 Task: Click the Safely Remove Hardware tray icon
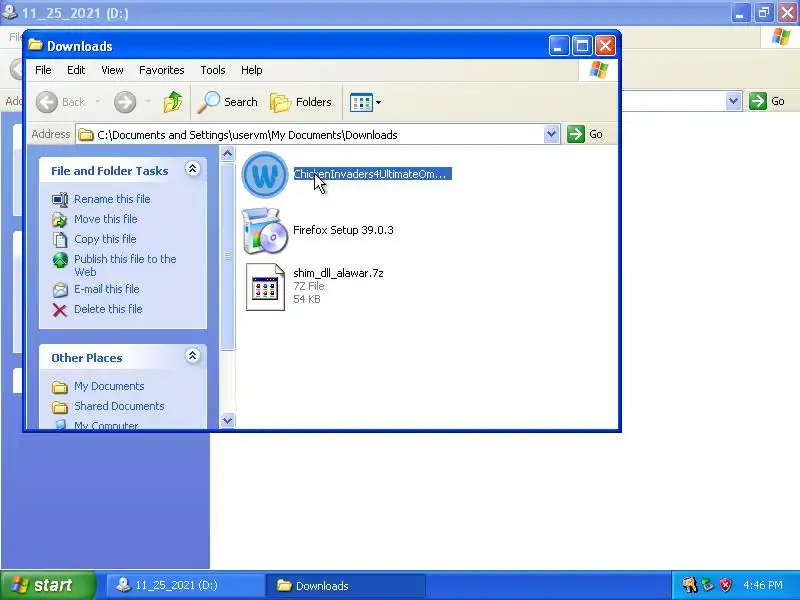click(x=708, y=585)
